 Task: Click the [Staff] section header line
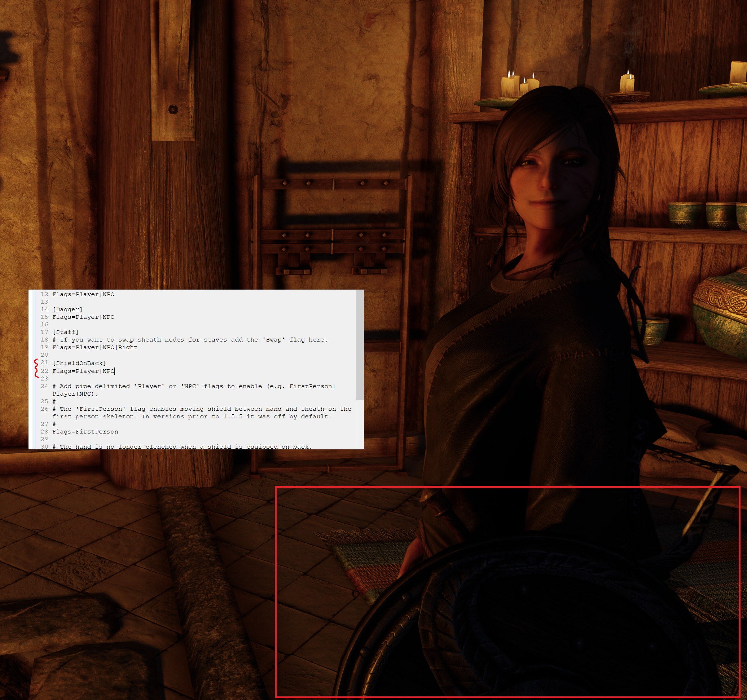pyautogui.click(x=66, y=332)
